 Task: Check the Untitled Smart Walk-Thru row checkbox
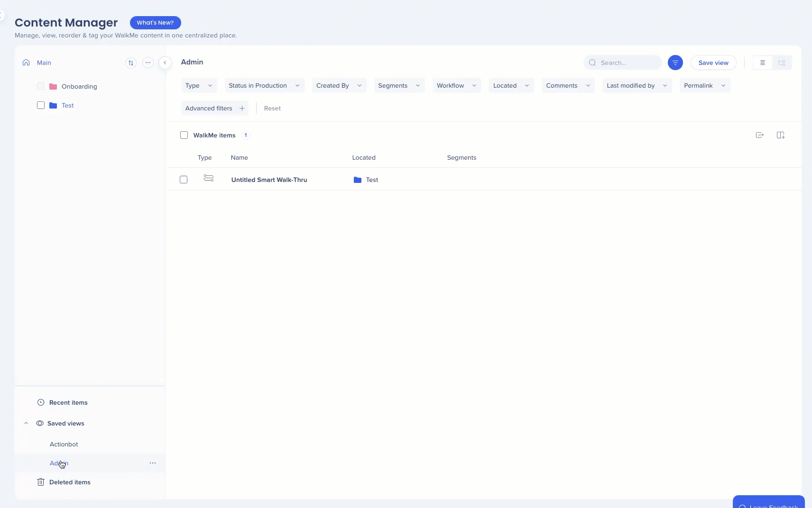184,180
